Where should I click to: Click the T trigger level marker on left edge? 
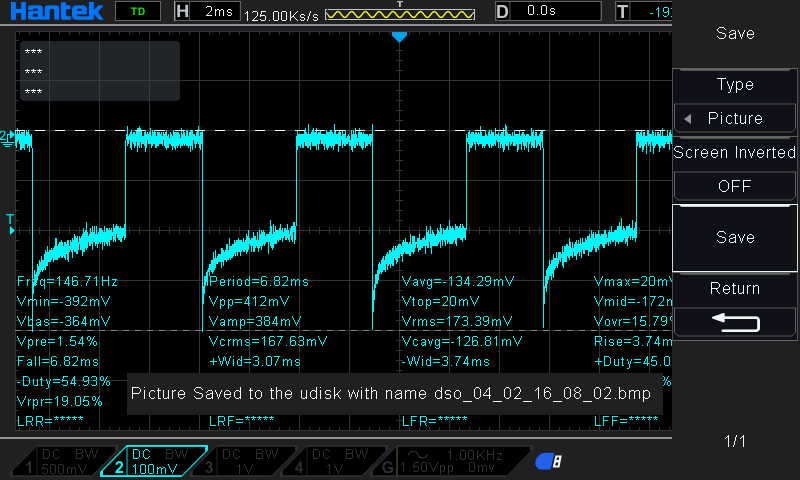coord(10,221)
